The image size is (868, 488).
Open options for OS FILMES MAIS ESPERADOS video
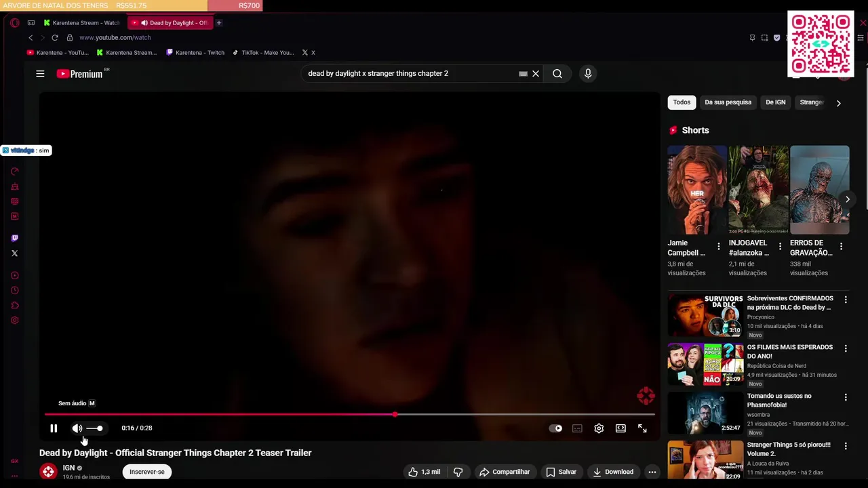tap(846, 348)
